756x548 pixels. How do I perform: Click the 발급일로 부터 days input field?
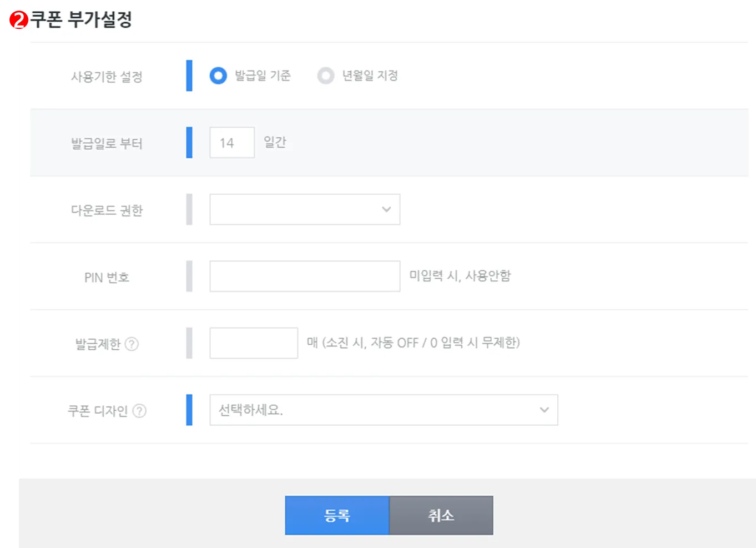pyautogui.click(x=232, y=143)
